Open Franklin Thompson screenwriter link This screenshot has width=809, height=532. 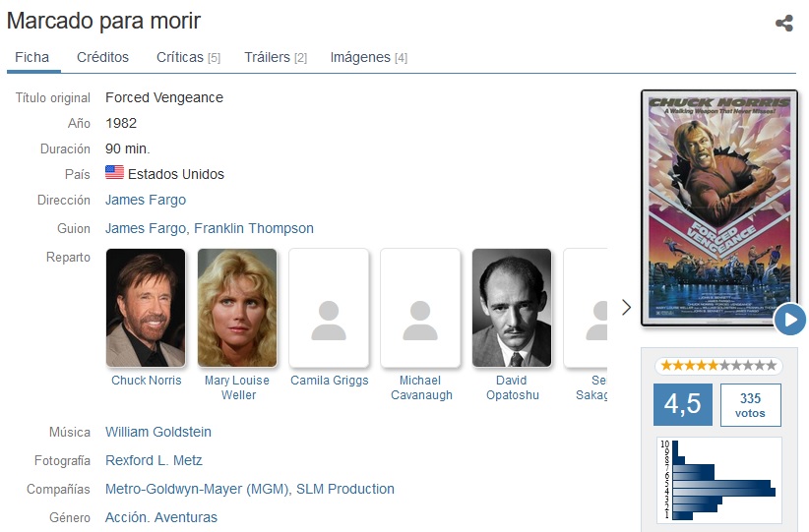254,228
